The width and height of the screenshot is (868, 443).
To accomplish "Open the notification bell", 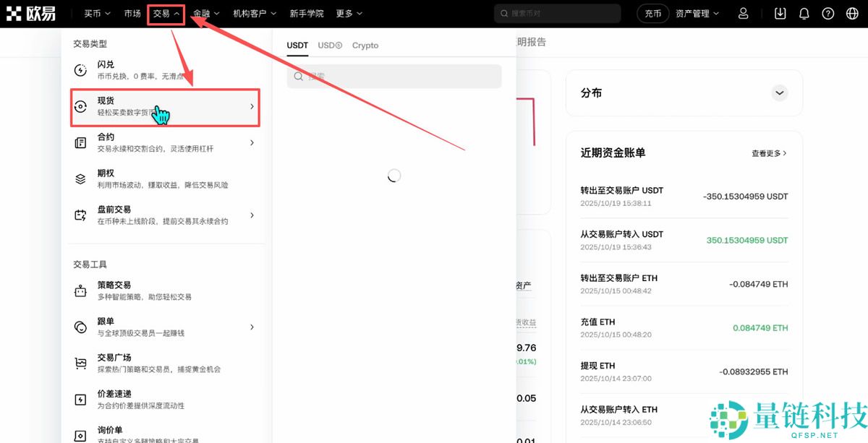I will [x=804, y=13].
